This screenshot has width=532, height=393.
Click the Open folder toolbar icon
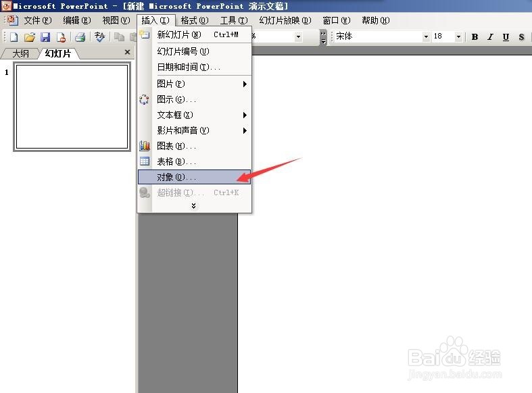(x=30, y=37)
